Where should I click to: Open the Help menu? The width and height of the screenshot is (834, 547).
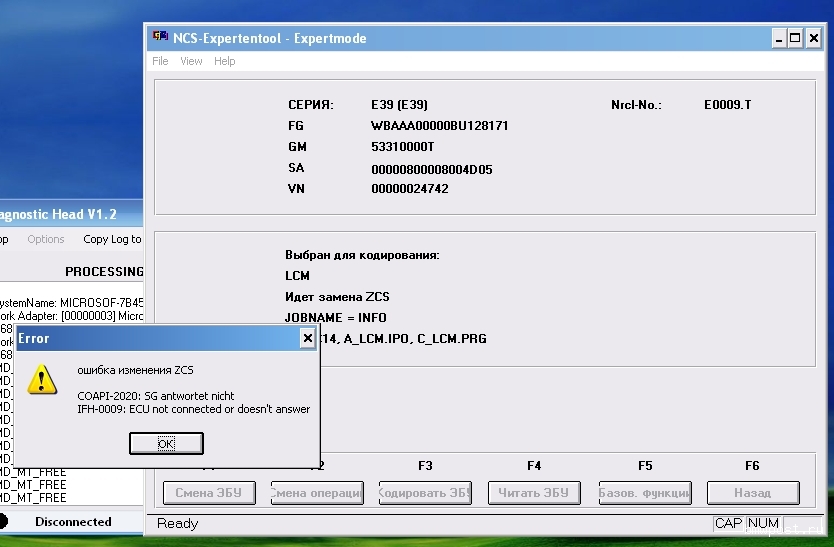click(x=225, y=61)
